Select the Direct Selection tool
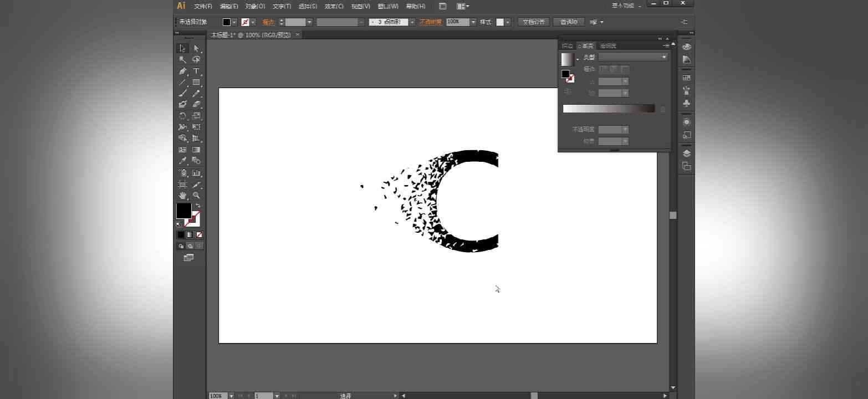 tap(196, 48)
